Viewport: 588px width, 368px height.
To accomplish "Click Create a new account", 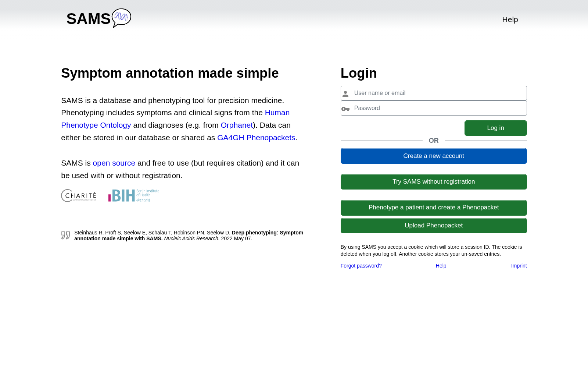I will pyautogui.click(x=434, y=156).
